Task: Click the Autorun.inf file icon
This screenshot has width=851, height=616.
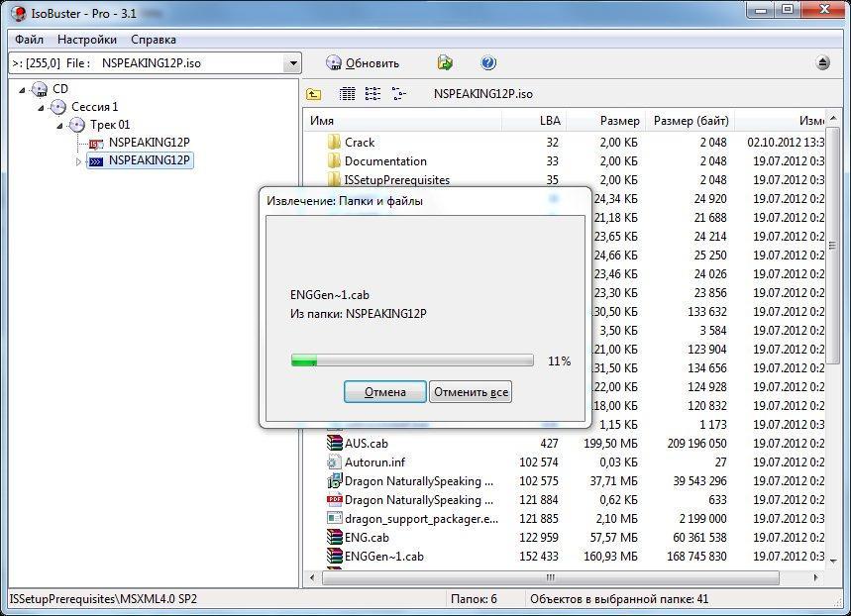Action: [334, 462]
